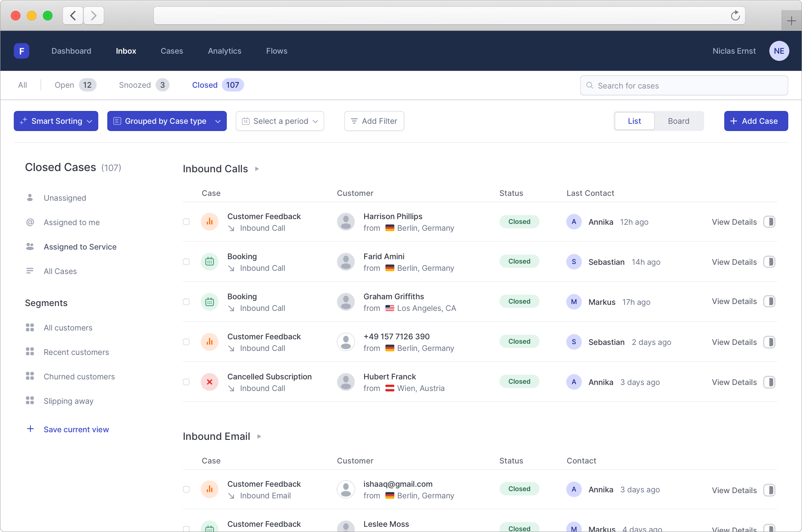Open Analytics in the top navigation
Screen dimensions: 802x532
pos(224,51)
